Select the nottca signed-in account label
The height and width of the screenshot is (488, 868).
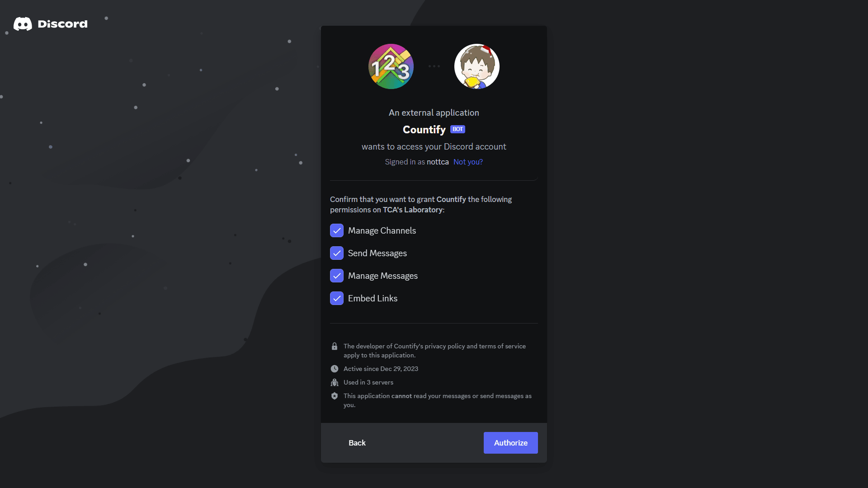(438, 161)
